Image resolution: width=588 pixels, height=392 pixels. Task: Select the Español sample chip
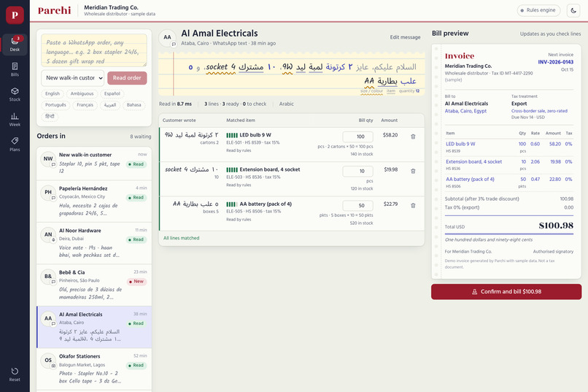(x=112, y=93)
